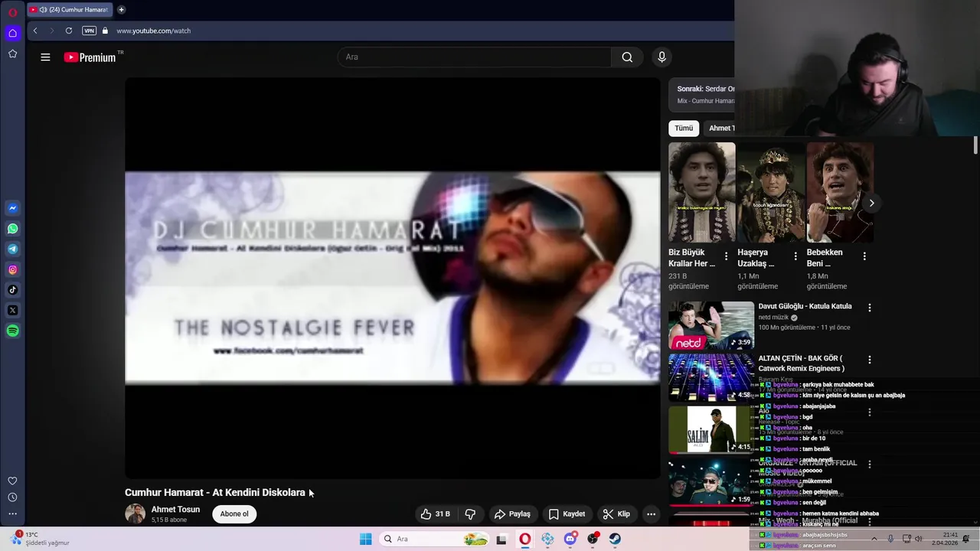980x551 pixels.
Task: Like the video (31 B)
Action: click(435, 514)
